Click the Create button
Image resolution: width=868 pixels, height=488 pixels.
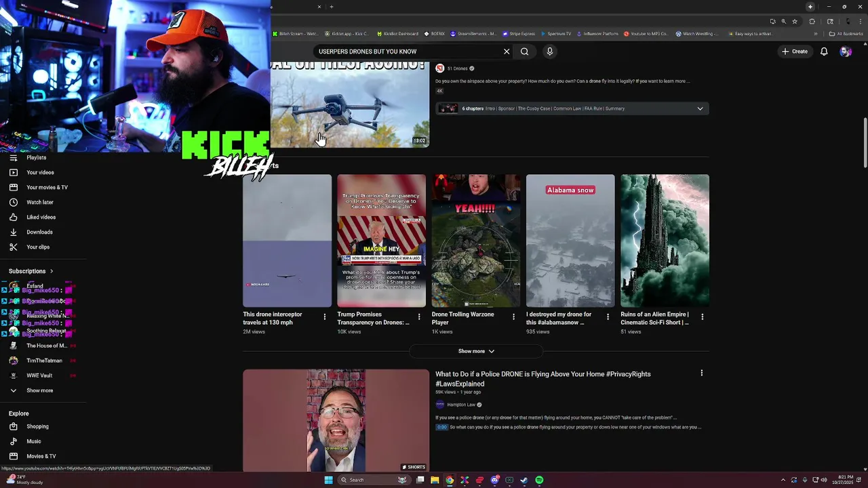tap(795, 52)
